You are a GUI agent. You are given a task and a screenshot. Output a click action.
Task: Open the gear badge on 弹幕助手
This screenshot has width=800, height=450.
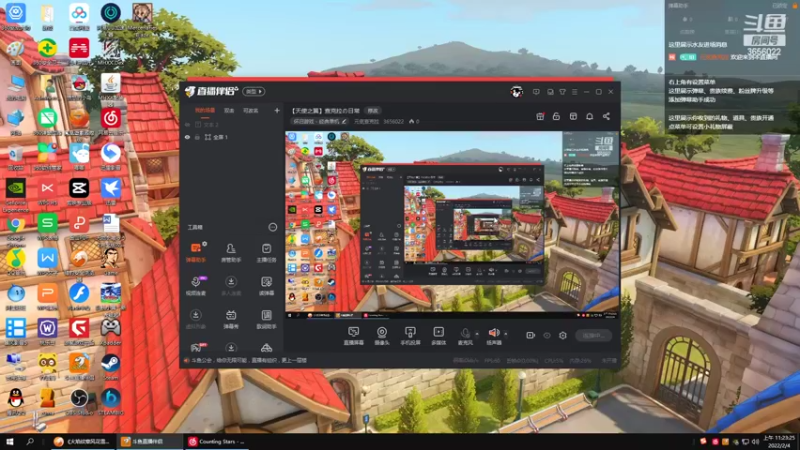point(204,244)
